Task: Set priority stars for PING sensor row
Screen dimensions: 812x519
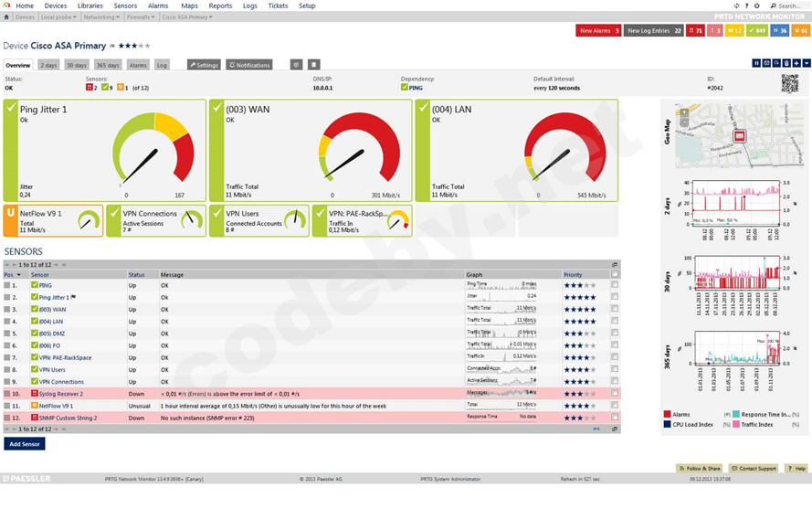Action: tap(580, 285)
